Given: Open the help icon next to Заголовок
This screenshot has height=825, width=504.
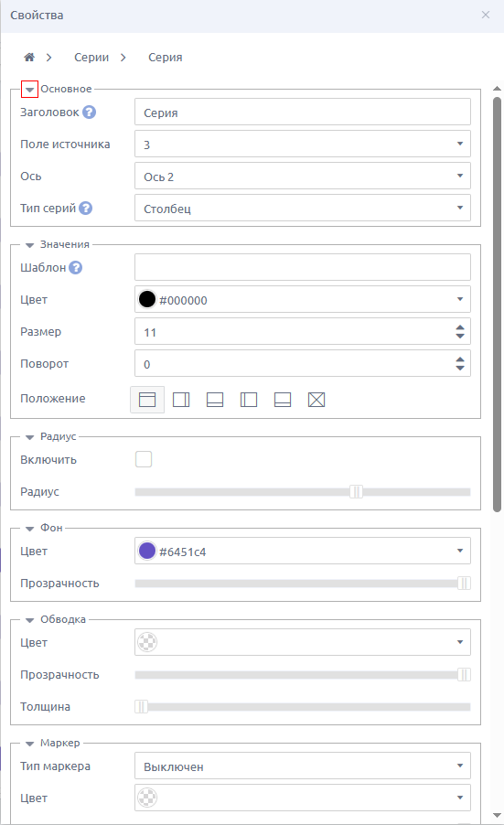Looking at the screenshot, I should [x=90, y=112].
